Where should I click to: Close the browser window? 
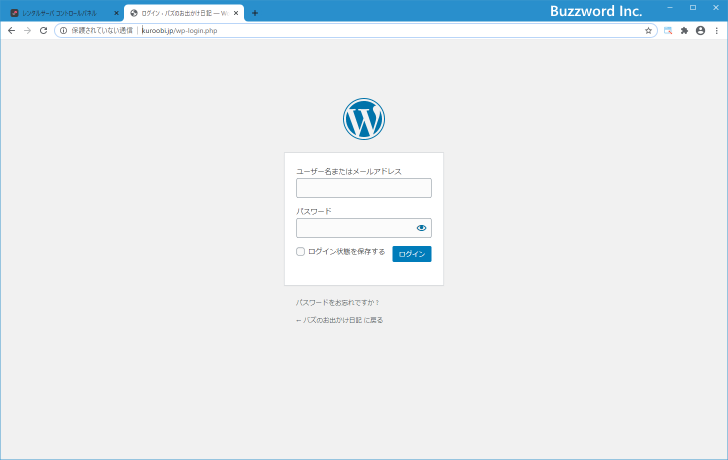point(715,7)
